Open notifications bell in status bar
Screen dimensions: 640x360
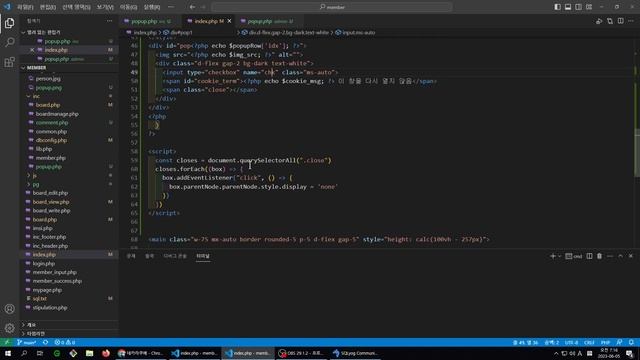(631, 342)
